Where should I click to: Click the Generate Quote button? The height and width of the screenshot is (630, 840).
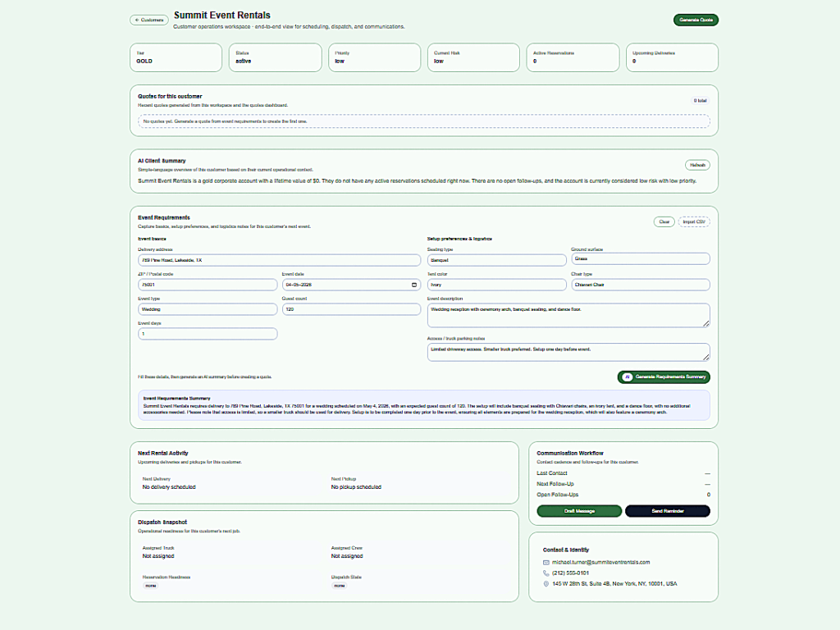696,20
